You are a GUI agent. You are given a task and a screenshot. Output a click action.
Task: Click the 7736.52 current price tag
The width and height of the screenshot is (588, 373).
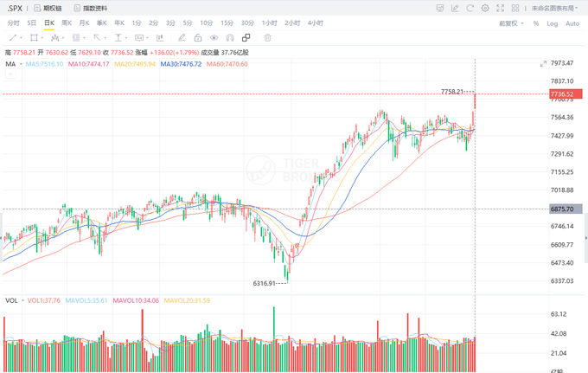566,93
